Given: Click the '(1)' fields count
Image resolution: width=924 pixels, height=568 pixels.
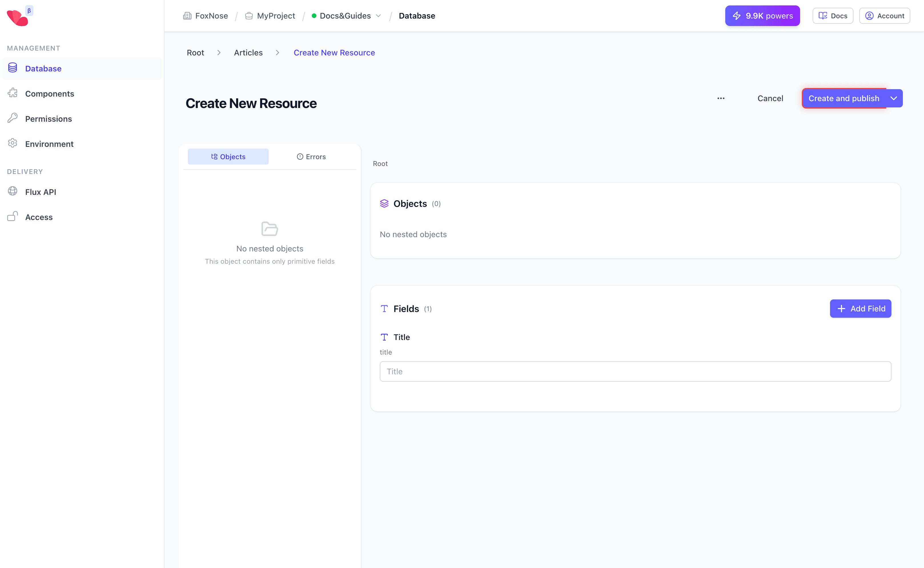Looking at the screenshot, I should click(x=428, y=309).
